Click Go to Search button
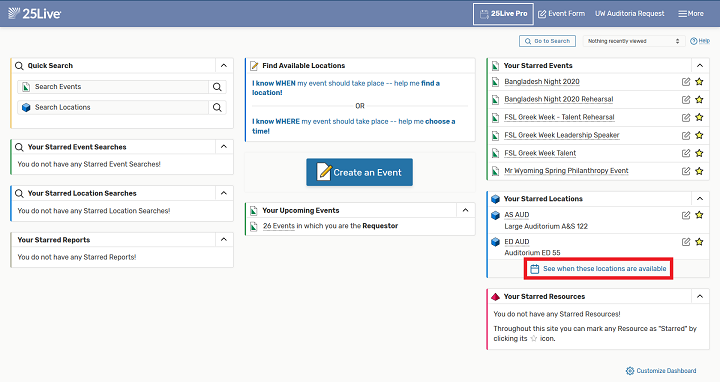This screenshot has width=720, height=382. pyautogui.click(x=547, y=41)
